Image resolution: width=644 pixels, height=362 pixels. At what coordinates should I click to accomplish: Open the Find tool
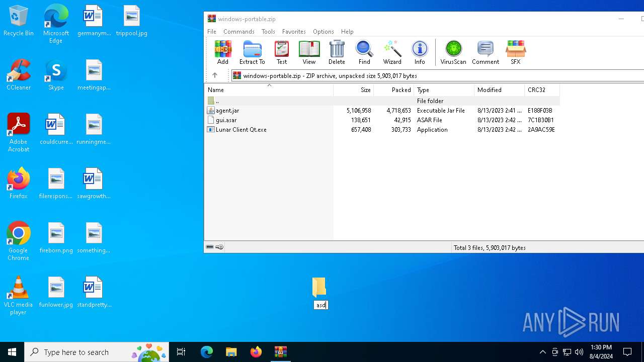pyautogui.click(x=364, y=52)
